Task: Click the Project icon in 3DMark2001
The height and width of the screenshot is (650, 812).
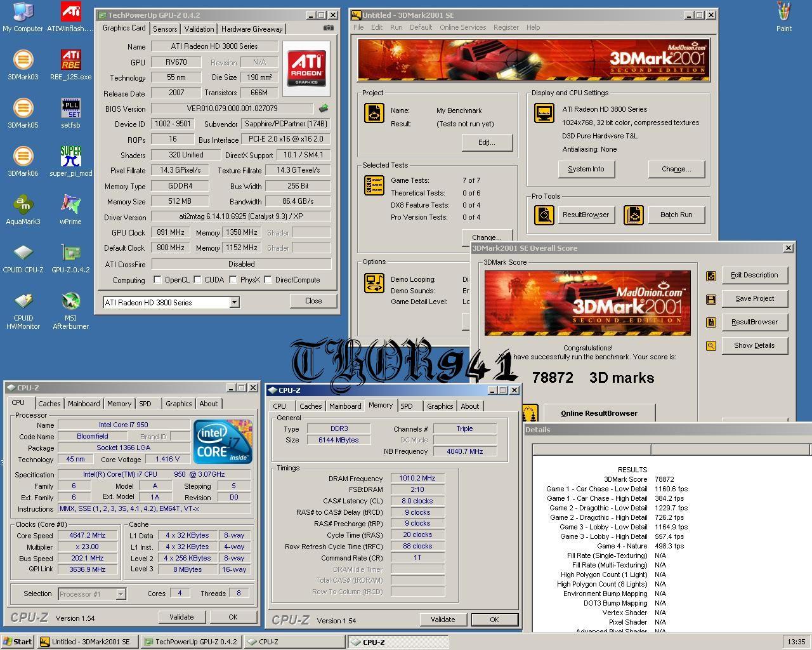Action: 374,113
